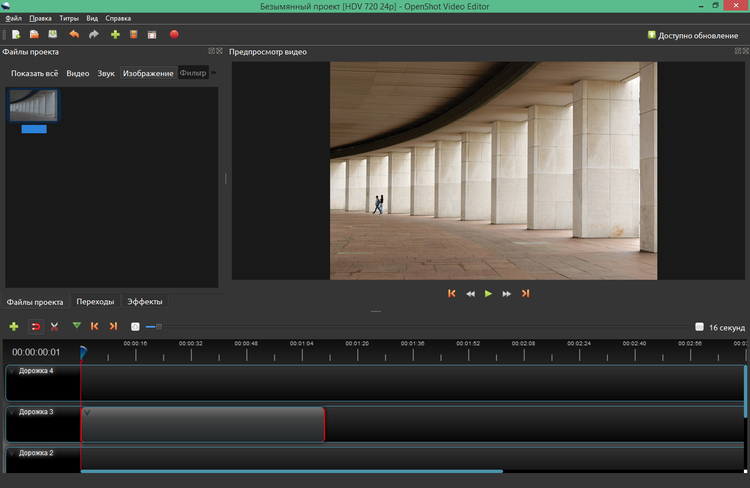Add a new track with green plus
This screenshot has width=750, height=488.
click(14, 326)
